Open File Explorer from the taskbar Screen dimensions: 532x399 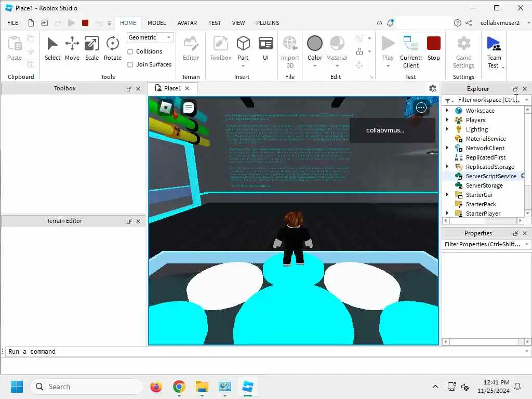coord(202,387)
